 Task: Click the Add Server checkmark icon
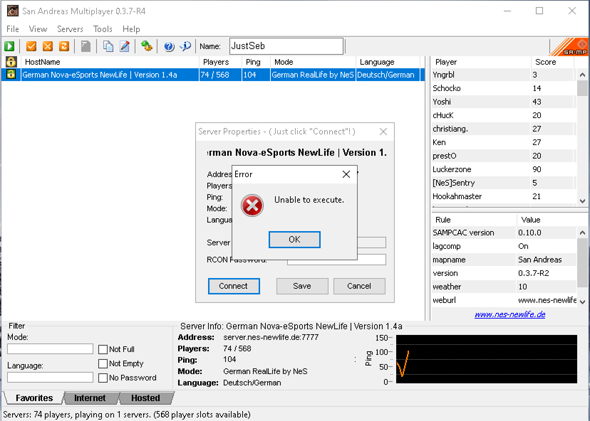[31, 46]
